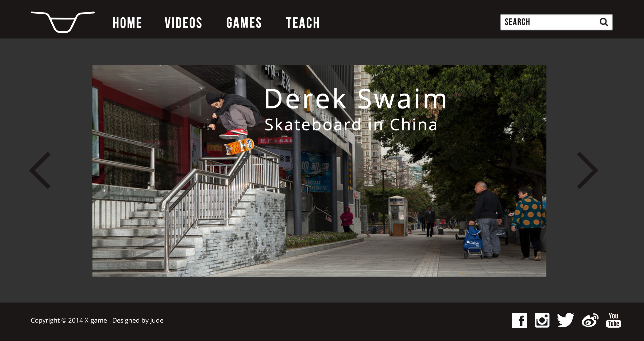The image size is (644, 341).
Task: Open the Weibo social icon
Action: [x=590, y=320]
